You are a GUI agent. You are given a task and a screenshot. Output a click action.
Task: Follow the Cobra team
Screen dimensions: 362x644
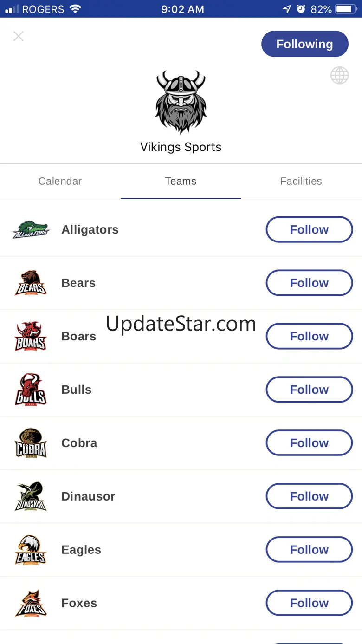coord(309,443)
